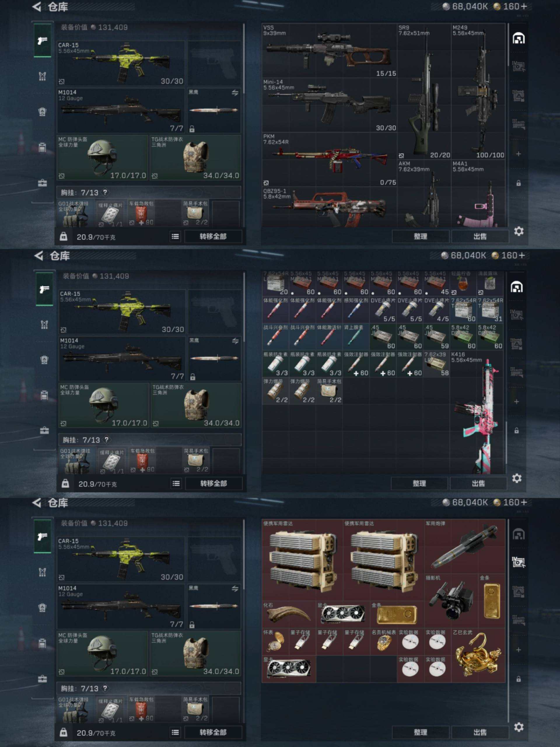Screen dimensions: 560x747
Task: Expand the list view icon beside the collectibles stash
Action: [175, 732]
